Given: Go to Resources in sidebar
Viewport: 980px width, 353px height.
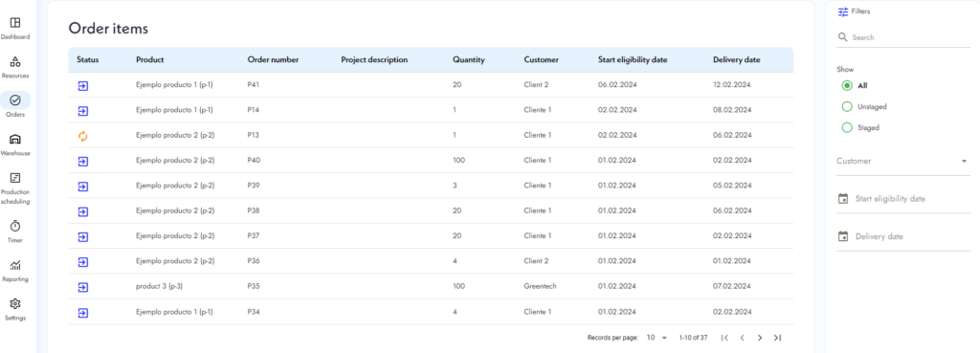Looking at the screenshot, I should [15, 62].
